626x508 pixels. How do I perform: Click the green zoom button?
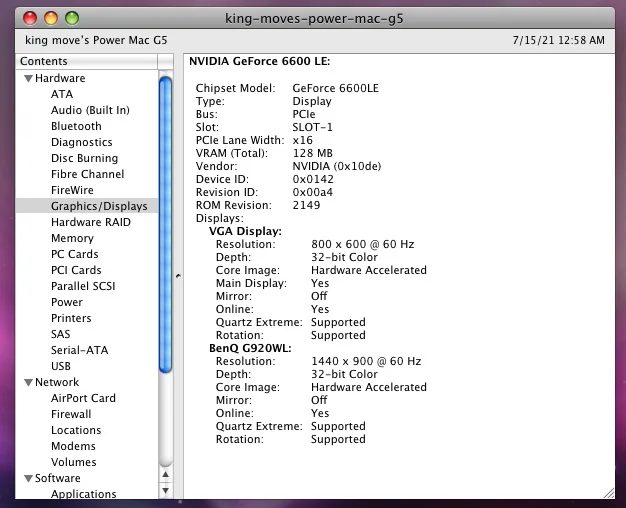[x=72, y=18]
